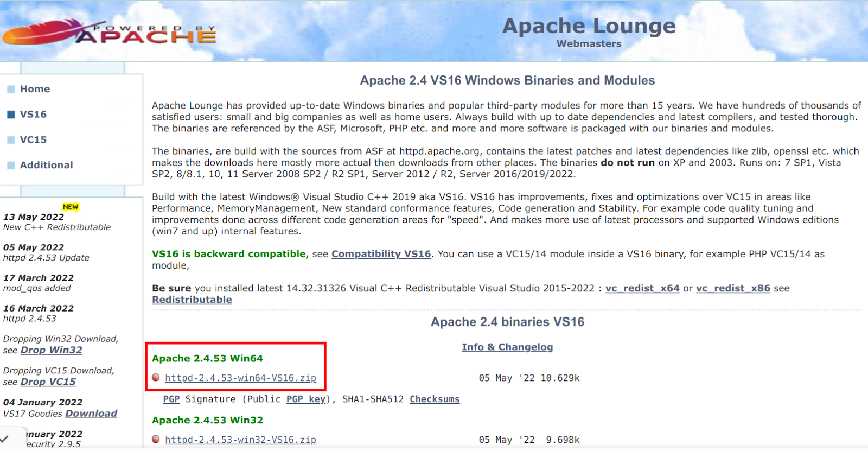868x451 pixels.
Task: Click the dark blue square beside VS16
Action: tap(11, 115)
